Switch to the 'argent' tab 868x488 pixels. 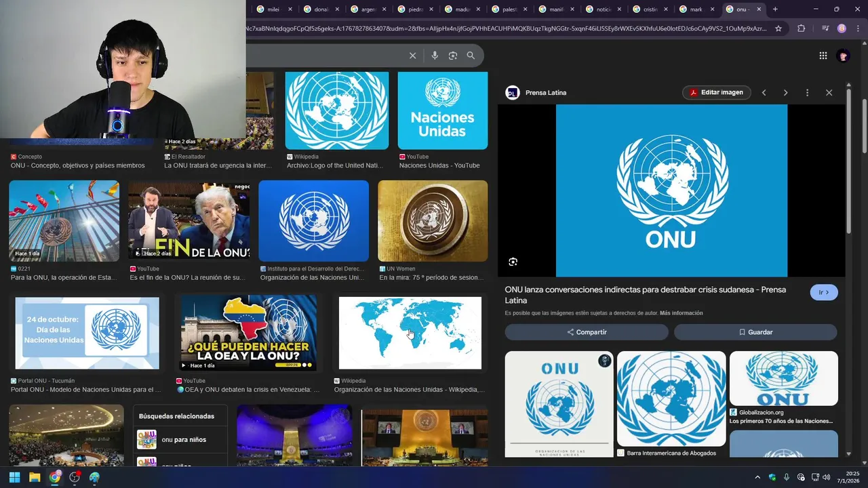[368, 9]
